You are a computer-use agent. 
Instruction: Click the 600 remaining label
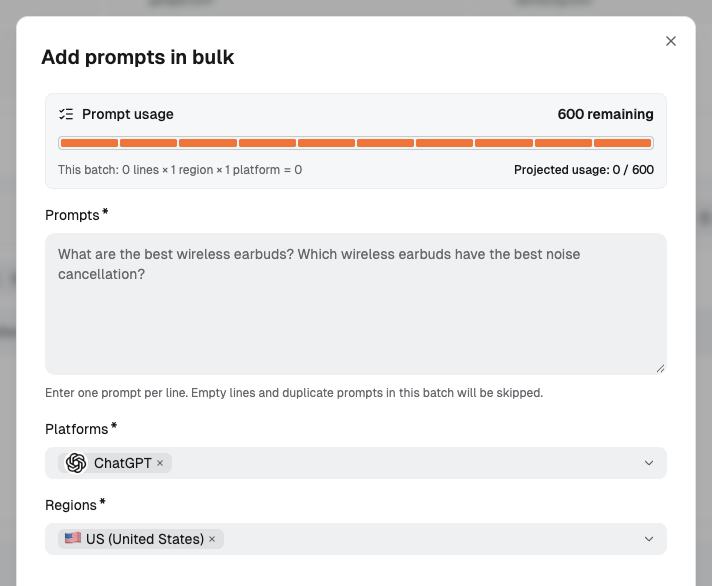click(x=605, y=114)
